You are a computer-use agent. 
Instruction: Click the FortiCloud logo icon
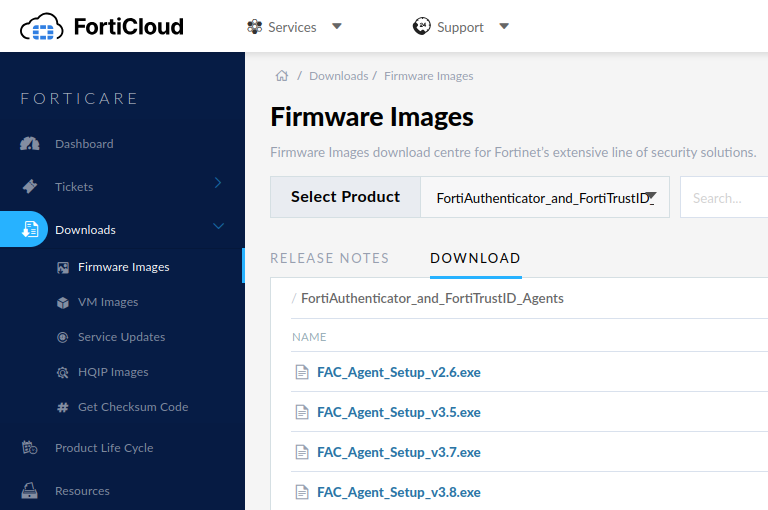coord(41,27)
